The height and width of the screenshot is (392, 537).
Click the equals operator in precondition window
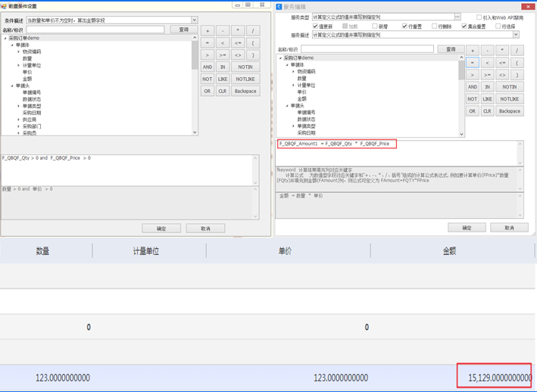(208, 43)
